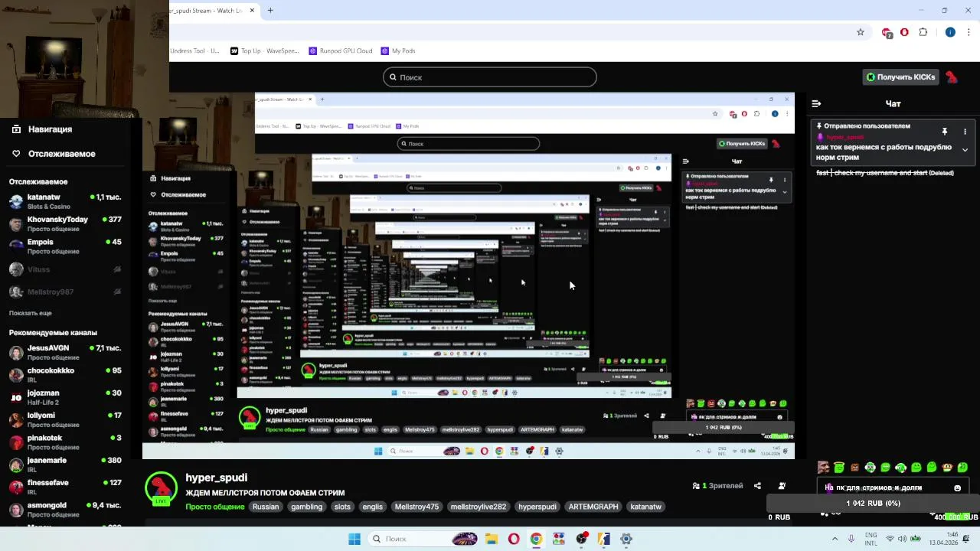Open katanatw channel avatar in sidebar

point(16,202)
